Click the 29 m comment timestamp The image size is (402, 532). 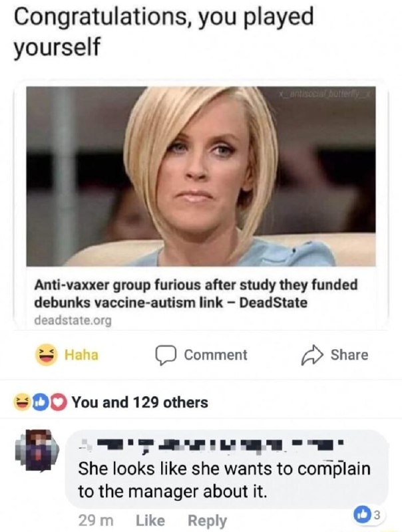96,521
